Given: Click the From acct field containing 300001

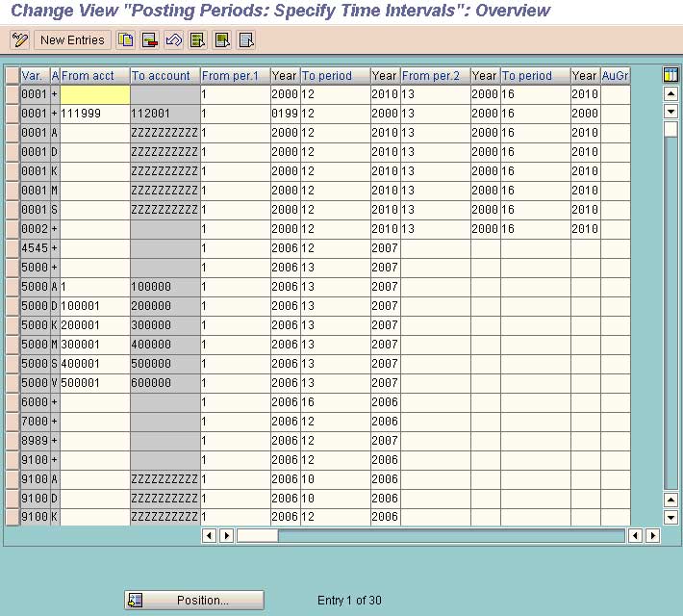Looking at the screenshot, I should pos(95,345).
